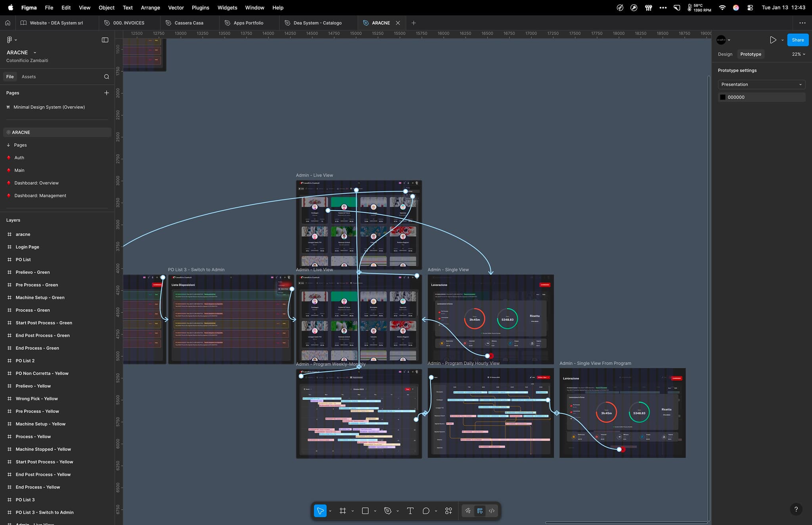Switch to Design mode in the toolbar
This screenshot has width=812, height=525.
click(x=480, y=511)
